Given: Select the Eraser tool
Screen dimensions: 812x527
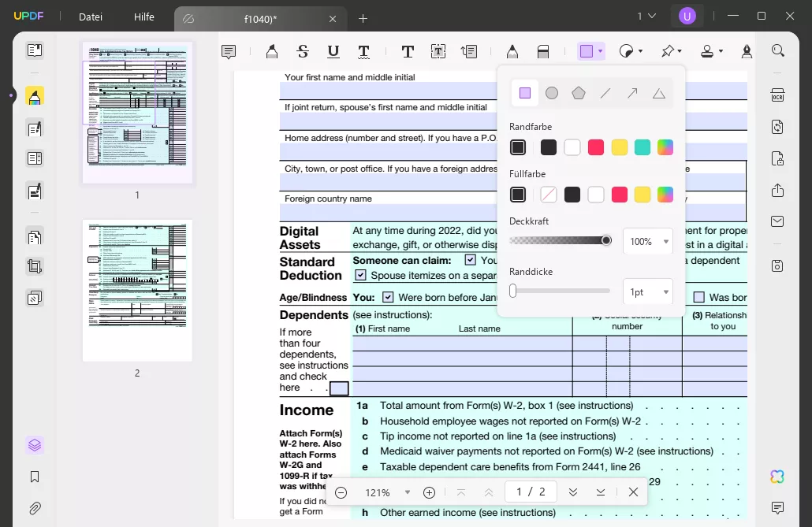Looking at the screenshot, I should pyautogui.click(x=543, y=50).
